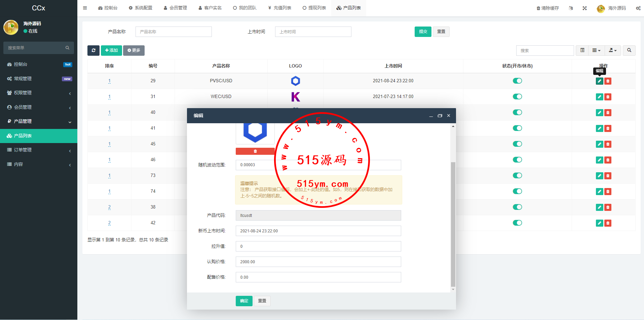This screenshot has width=644, height=320.
Task: Click red trash icon for product 42
Action: point(608,223)
